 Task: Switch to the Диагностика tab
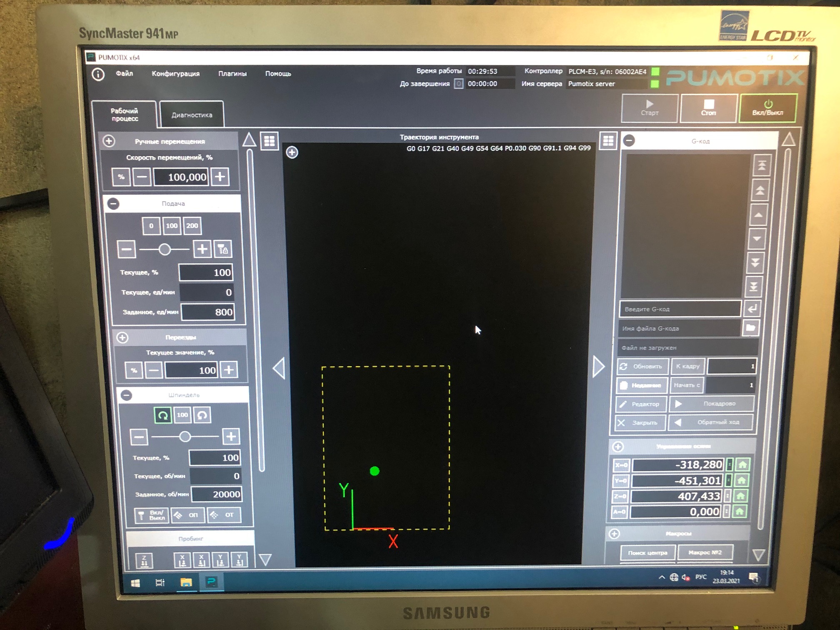click(192, 115)
